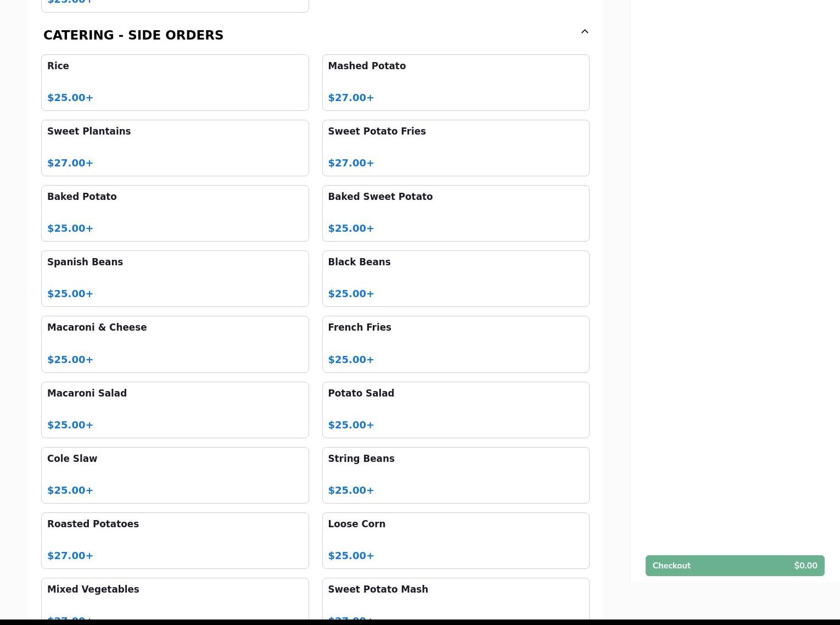Select the Potato Salad item
The width and height of the screenshot is (840, 625).
[456, 410]
